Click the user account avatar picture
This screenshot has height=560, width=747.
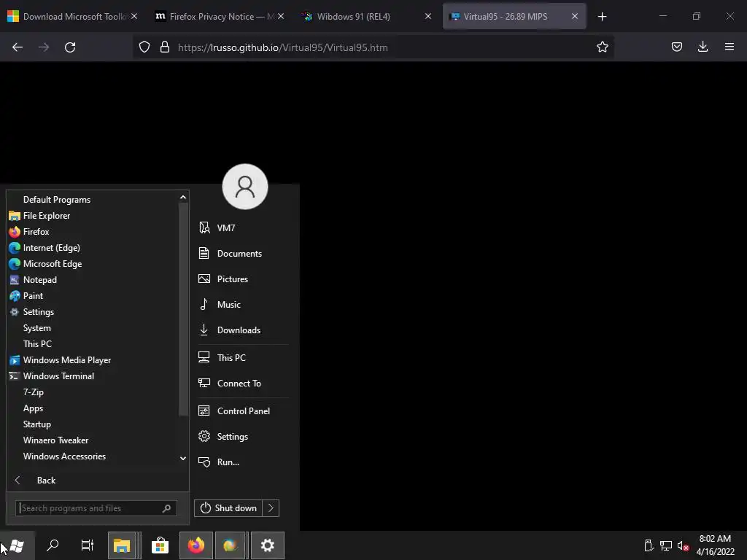coord(245,187)
